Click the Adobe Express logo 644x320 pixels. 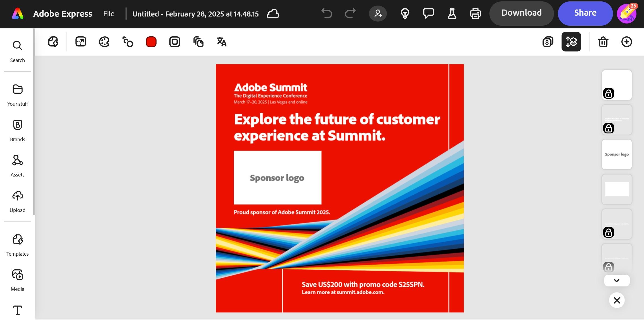(17, 13)
